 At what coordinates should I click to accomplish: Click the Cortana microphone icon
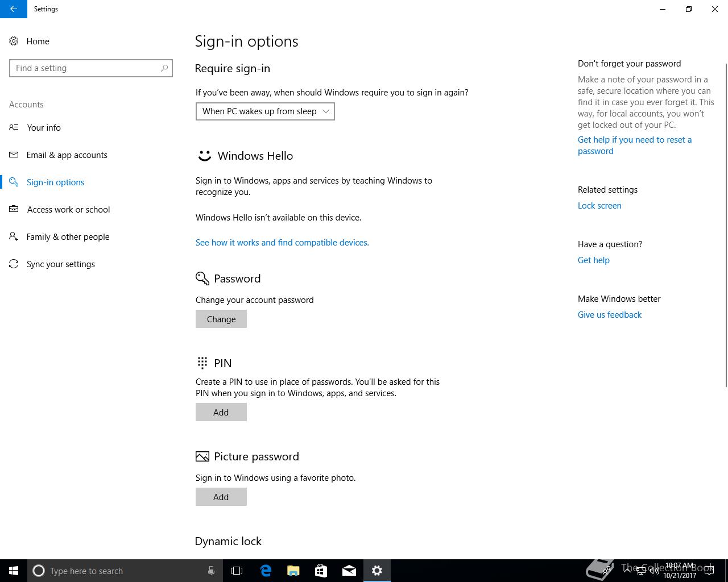click(x=211, y=571)
